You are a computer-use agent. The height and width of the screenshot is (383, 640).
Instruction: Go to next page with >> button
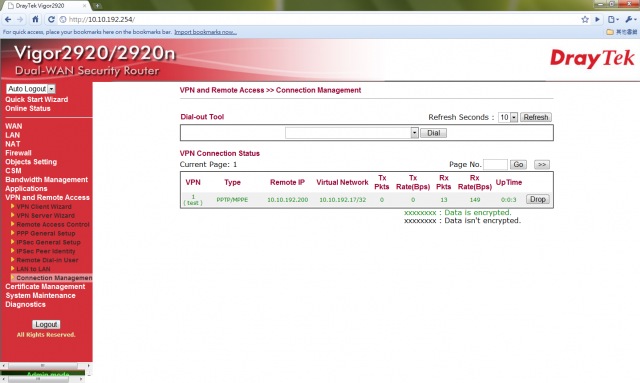pos(542,164)
